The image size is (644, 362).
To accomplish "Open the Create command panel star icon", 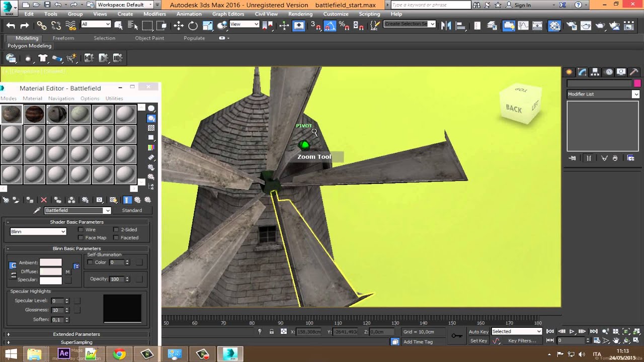I will tap(569, 72).
